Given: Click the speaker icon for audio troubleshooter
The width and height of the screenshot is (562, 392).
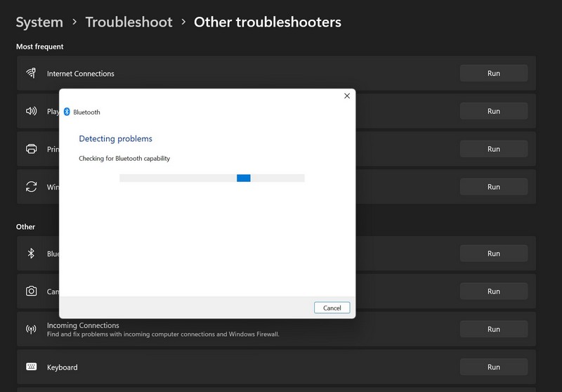Looking at the screenshot, I should (31, 111).
